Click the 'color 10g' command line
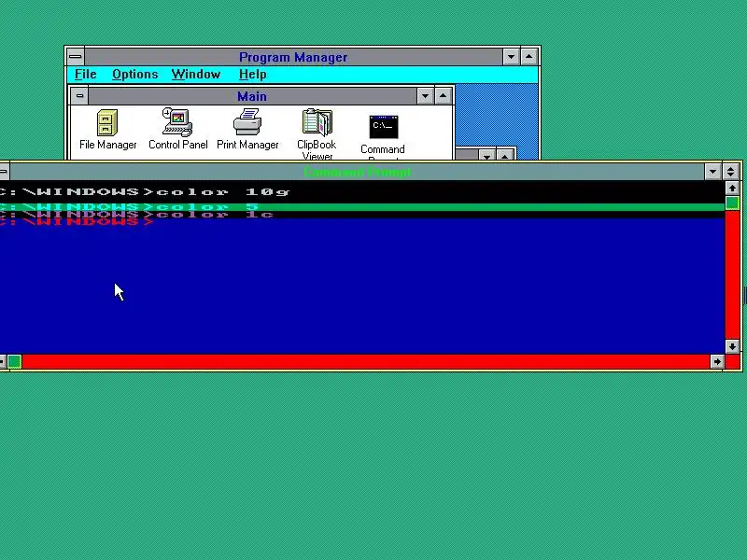747x560 pixels. 145,192
